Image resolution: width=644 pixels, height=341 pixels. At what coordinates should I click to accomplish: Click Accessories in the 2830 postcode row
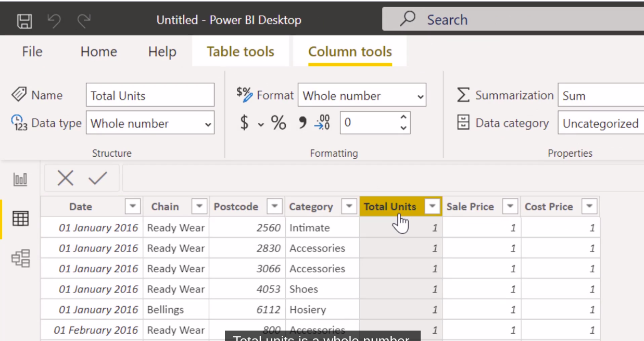(x=322, y=248)
